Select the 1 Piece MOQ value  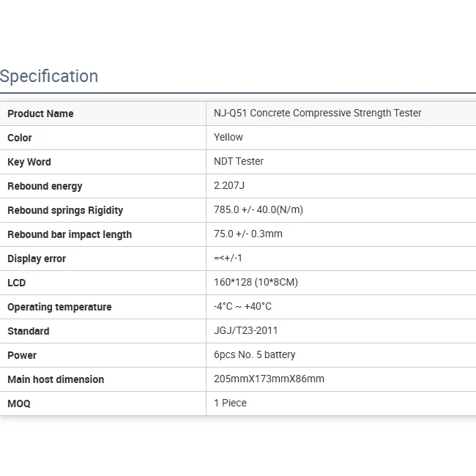coord(230,403)
